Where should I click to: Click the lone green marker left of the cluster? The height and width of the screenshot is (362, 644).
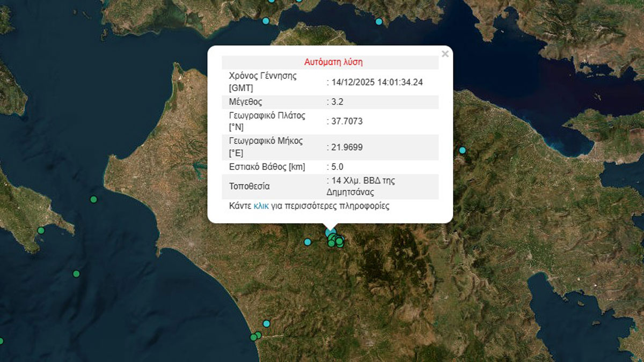coord(308,242)
